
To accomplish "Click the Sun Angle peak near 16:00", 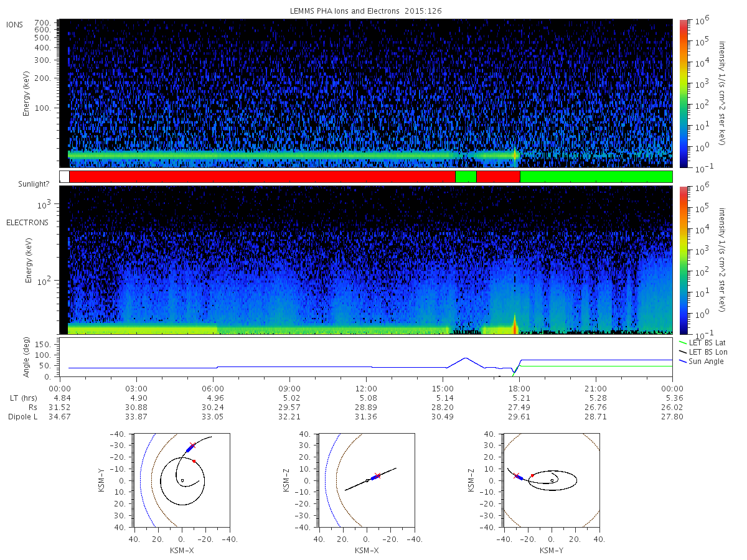I will click(465, 358).
